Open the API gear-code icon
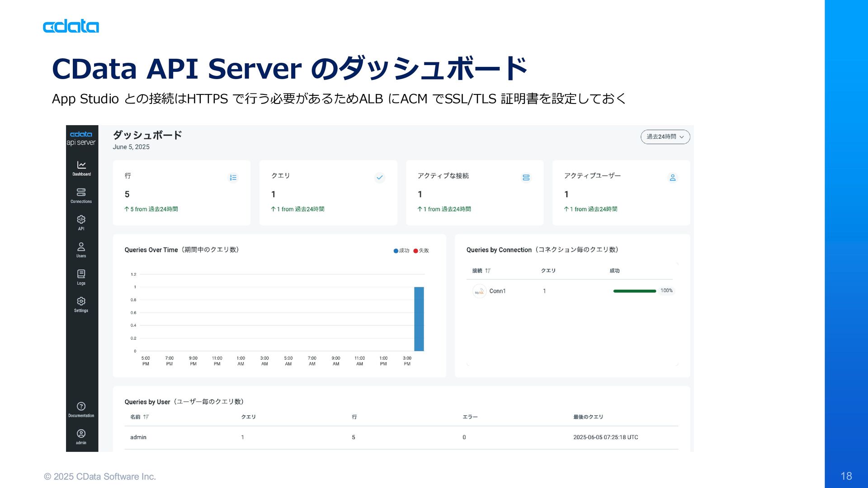The width and height of the screenshot is (868, 488). (x=81, y=220)
